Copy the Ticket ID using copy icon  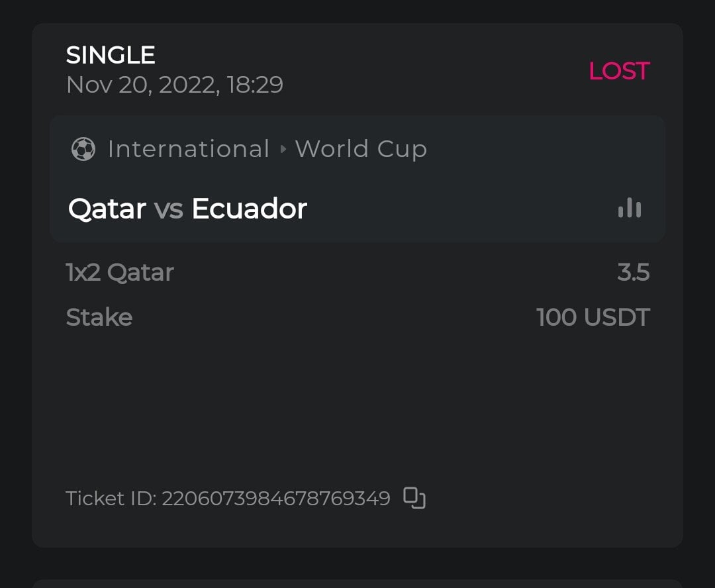point(414,498)
